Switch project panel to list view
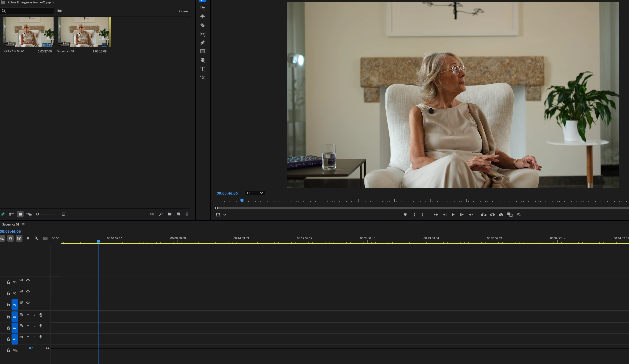The width and height of the screenshot is (629, 364). click(x=11, y=214)
